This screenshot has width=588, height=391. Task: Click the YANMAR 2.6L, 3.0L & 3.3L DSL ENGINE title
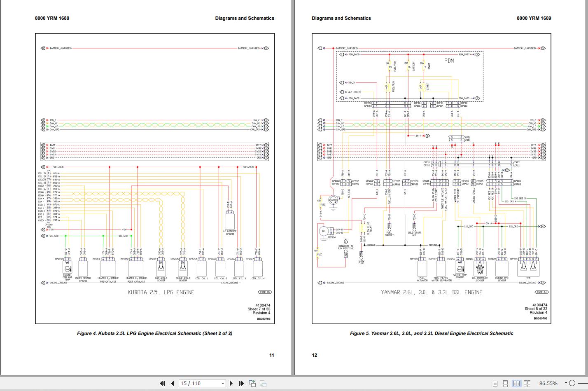(432, 292)
